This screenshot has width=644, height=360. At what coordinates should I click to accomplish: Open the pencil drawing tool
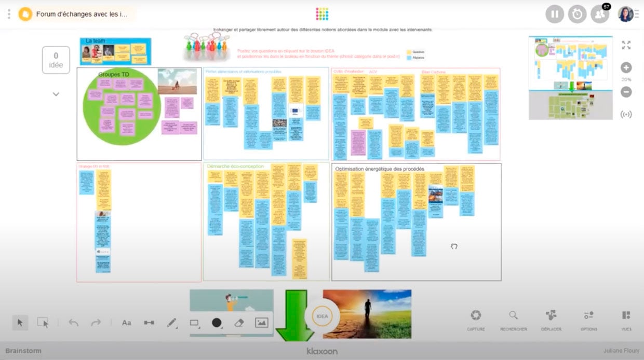tap(172, 323)
